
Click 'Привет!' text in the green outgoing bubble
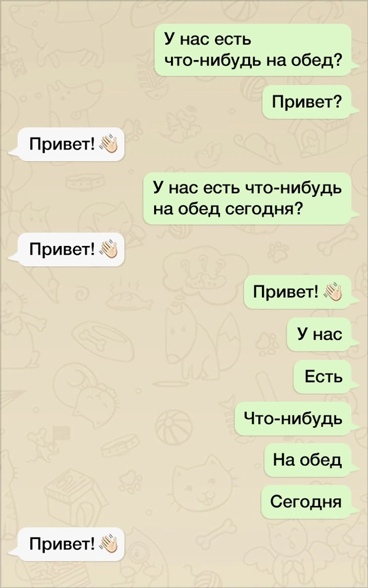[286, 292]
